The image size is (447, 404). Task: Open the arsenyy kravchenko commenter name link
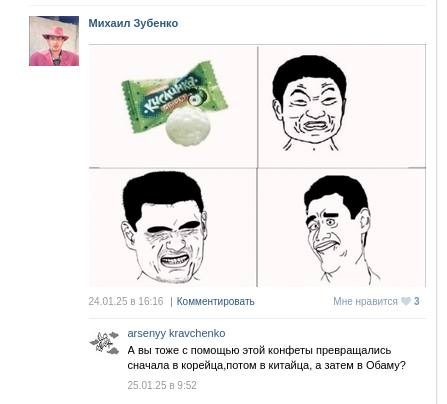point(176,333)
